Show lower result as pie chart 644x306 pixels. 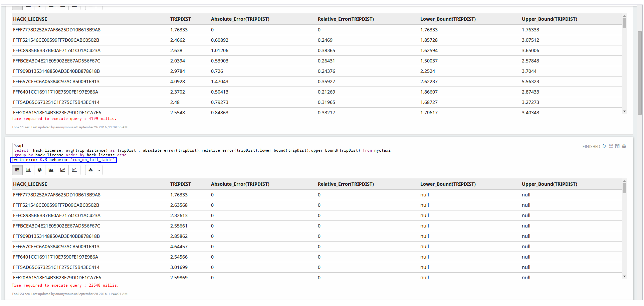click(40, 170)
